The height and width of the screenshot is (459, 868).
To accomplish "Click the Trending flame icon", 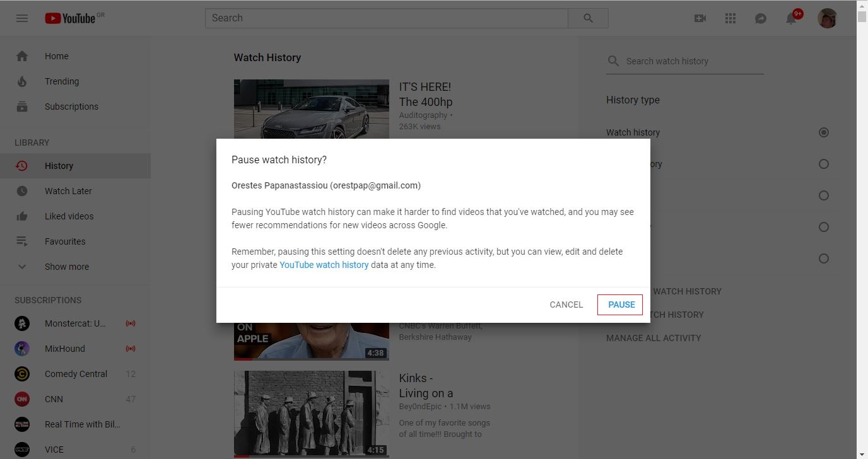I will [x=22, y=81].
